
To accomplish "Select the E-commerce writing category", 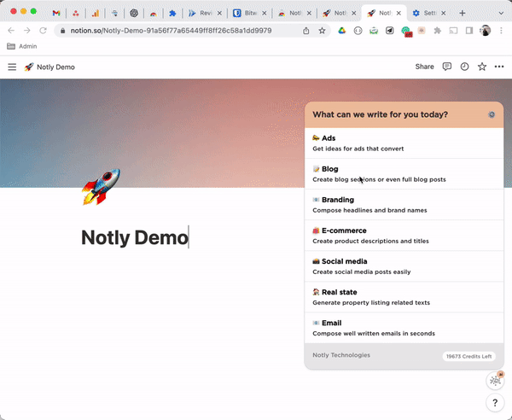I will pos(404,236).
